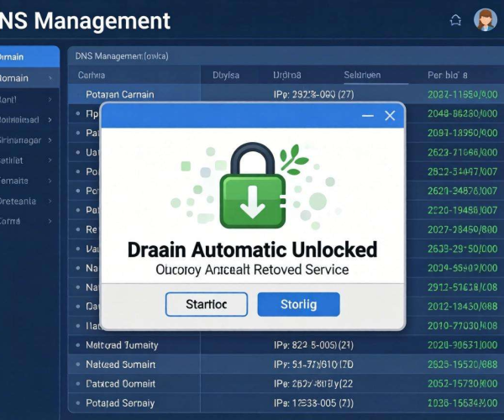
Task: Sort by the Dbyisa column header
Action: point(226,76)
